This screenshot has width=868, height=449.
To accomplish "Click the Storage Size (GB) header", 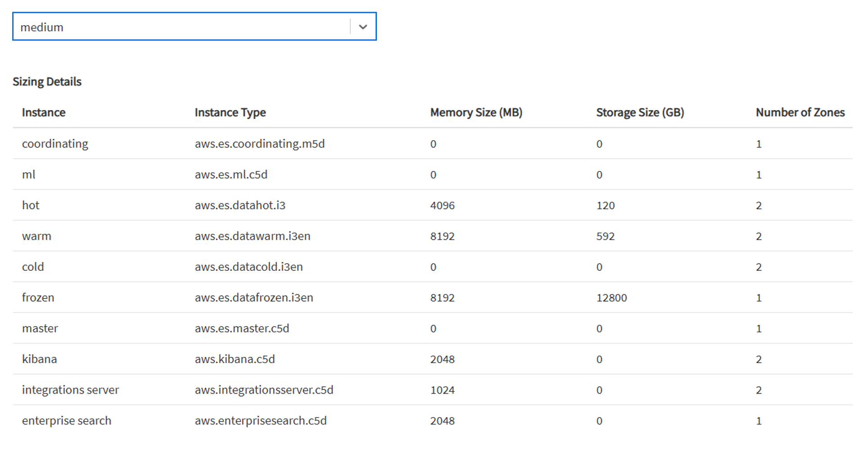I will (640, 112).
